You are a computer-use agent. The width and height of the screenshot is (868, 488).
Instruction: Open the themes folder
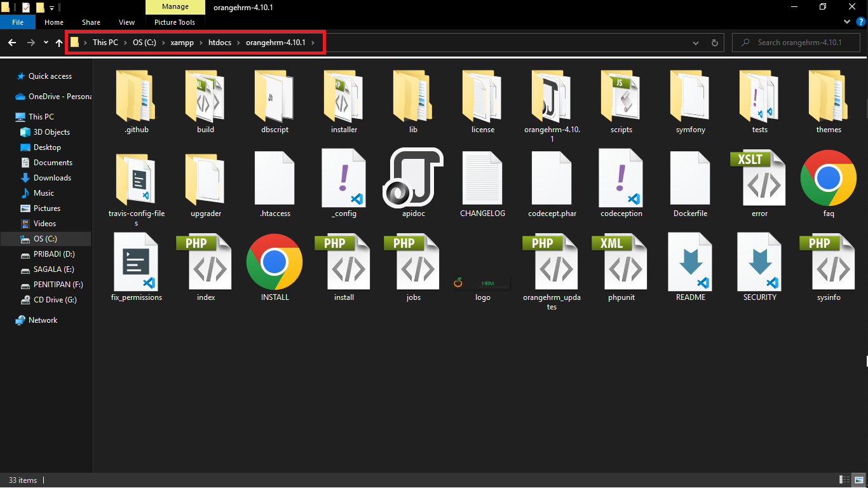point(829,102)
